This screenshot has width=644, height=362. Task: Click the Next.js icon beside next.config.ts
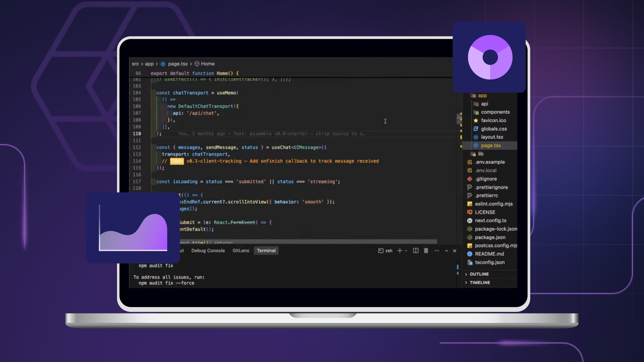pyautogui.click(x=470, y=221)
